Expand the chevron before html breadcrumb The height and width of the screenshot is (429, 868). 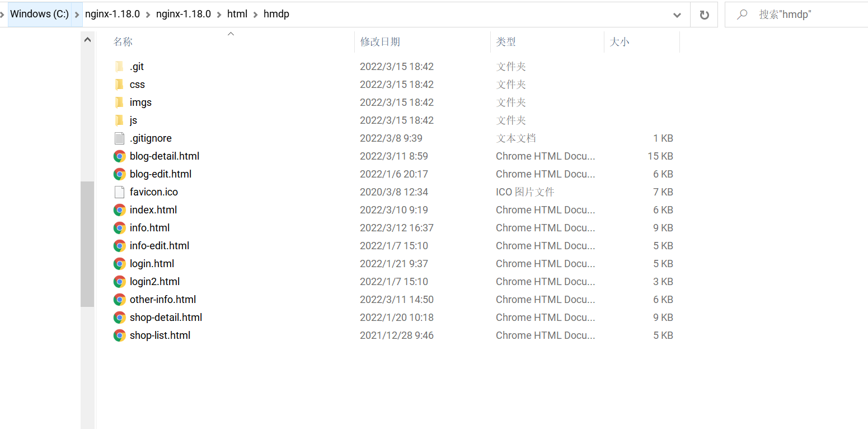click(219, 15)
